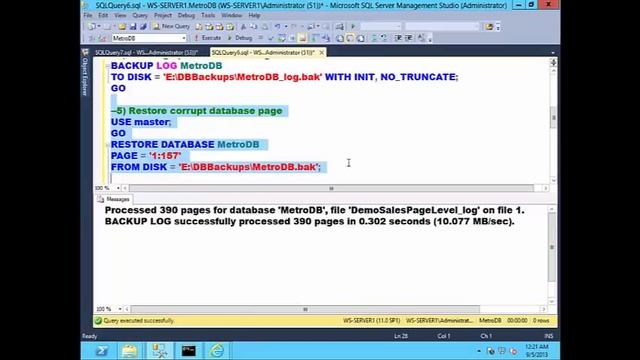Screen dimensions: 640x360
Task: Click the Decrease Indent icon
Action: coord(398,38)
